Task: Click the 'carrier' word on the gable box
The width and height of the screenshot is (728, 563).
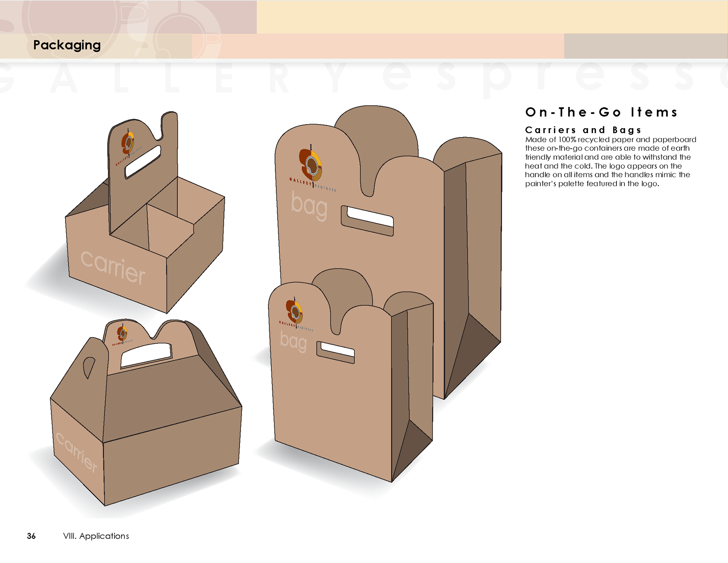Action: 77,452
